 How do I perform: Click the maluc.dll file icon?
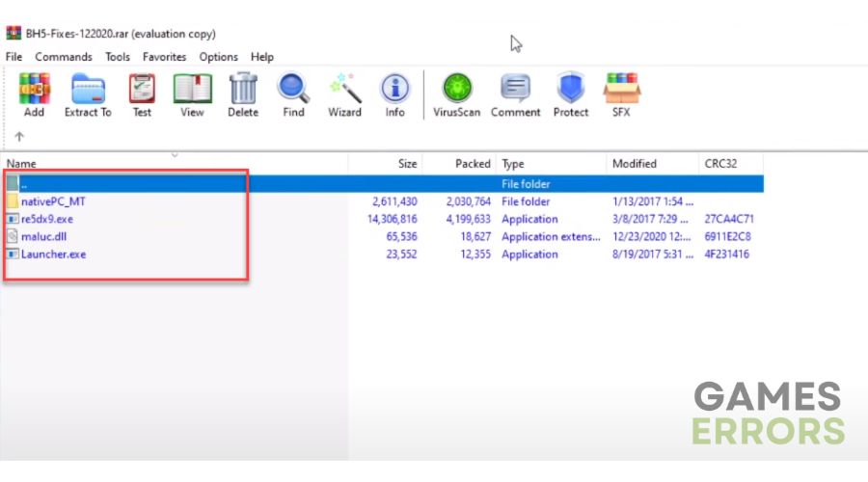coord(13,237)
